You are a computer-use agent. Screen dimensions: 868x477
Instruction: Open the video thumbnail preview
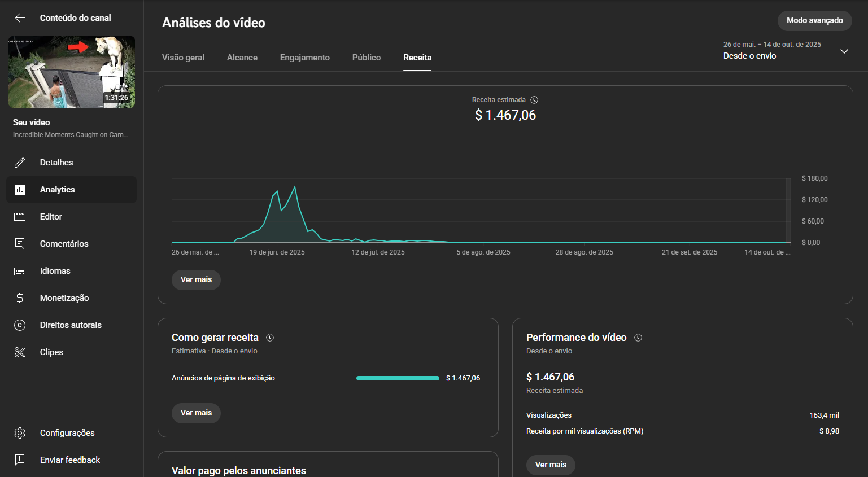(x=72, y=72)
